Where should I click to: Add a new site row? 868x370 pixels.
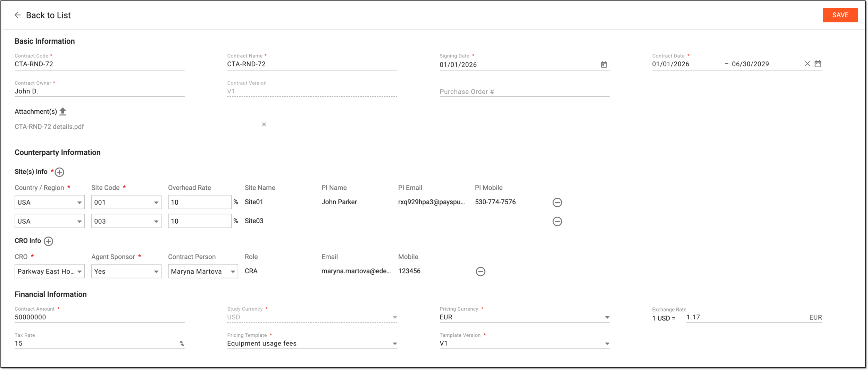pyautogui.click(x=60, y=172)
